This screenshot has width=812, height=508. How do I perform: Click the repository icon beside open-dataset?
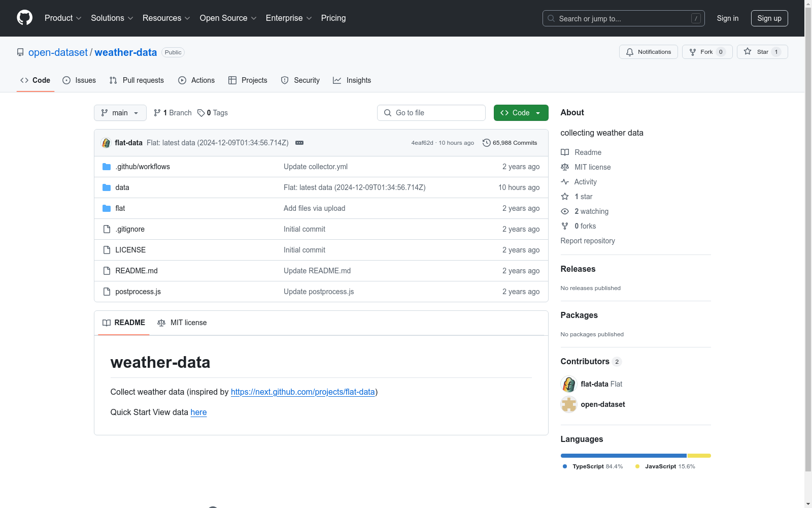pyautogui.click(x=20, y=52)
